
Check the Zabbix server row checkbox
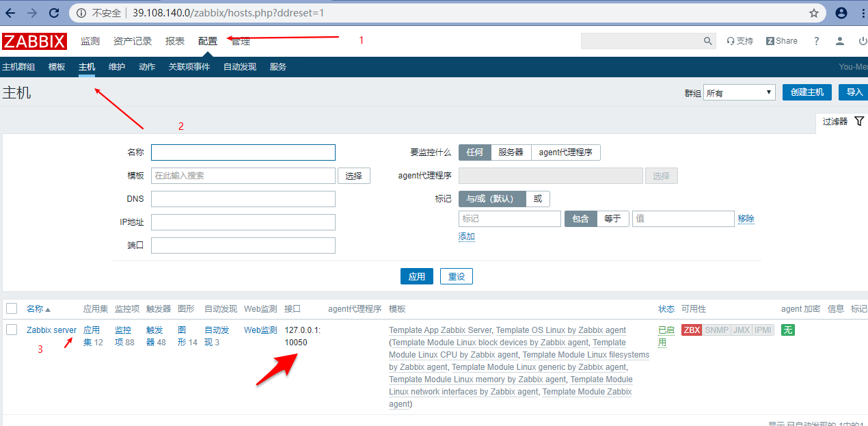pyautogui.click(x=12, y=330)
